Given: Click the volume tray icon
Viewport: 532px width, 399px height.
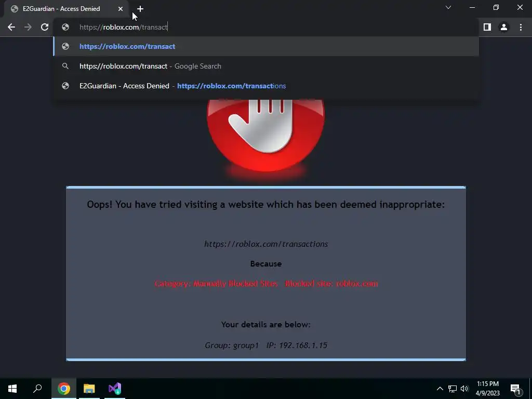Looking at the screenshot, I should coord(464,389).
